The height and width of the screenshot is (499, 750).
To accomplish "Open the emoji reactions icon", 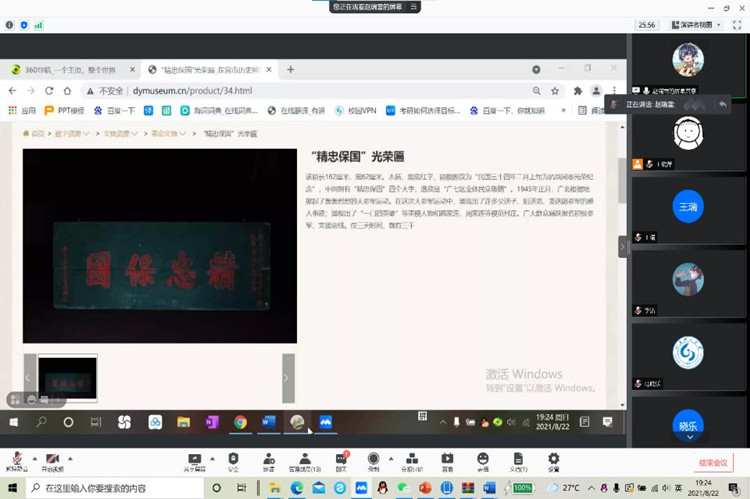I will 483,459.
